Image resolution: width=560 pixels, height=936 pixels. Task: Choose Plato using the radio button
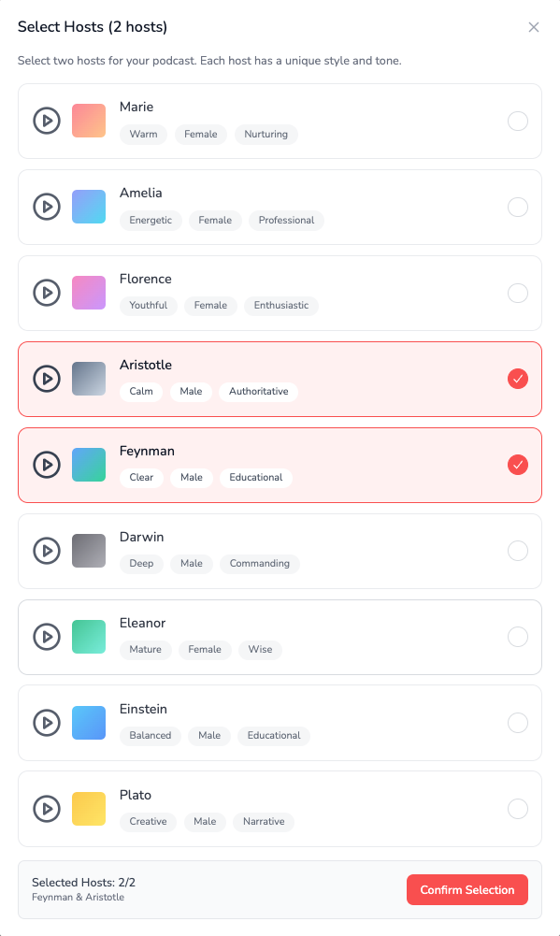coord(518,809)
